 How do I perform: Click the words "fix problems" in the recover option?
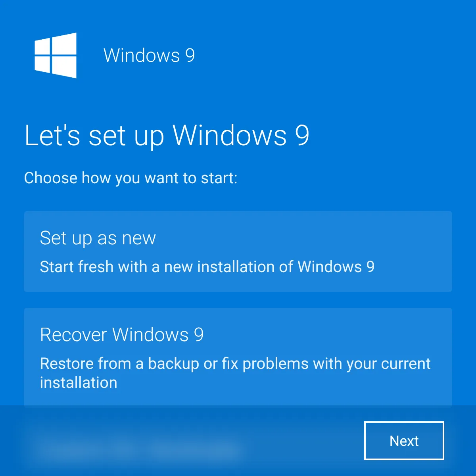click(265, 364)
